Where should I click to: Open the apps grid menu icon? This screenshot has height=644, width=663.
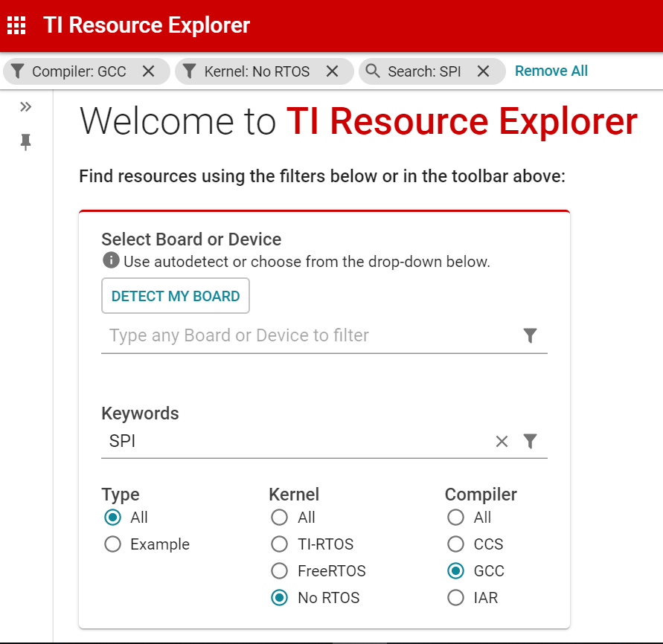tap(16, 25)
